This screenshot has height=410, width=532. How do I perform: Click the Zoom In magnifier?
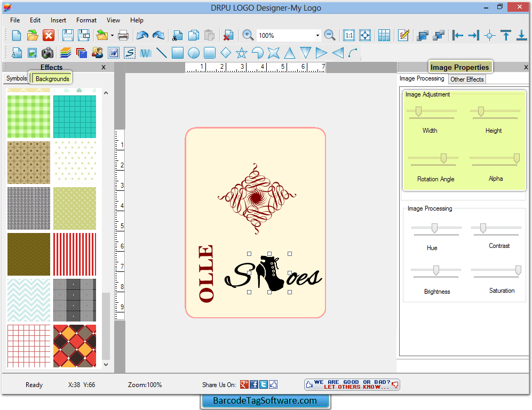[x=248, y=35]
